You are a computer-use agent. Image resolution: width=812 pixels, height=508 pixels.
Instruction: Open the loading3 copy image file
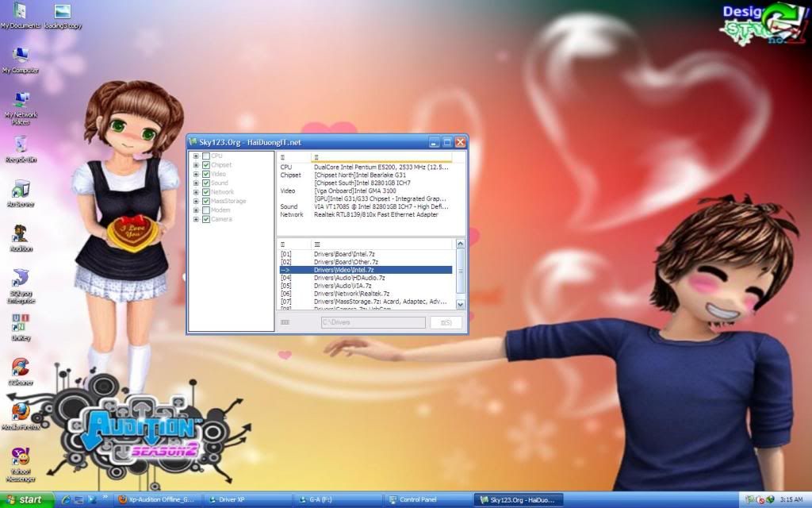62,14
